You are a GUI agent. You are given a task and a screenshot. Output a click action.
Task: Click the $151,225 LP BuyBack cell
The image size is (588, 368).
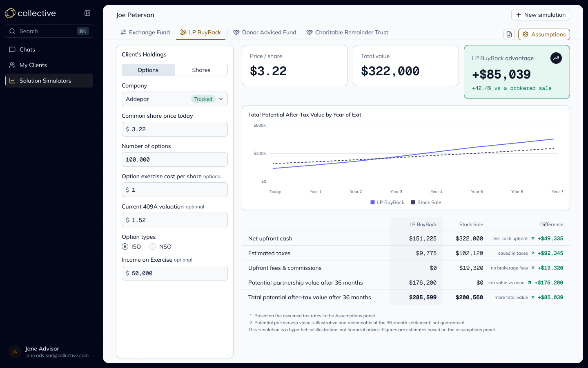click(x=423, y=238)
